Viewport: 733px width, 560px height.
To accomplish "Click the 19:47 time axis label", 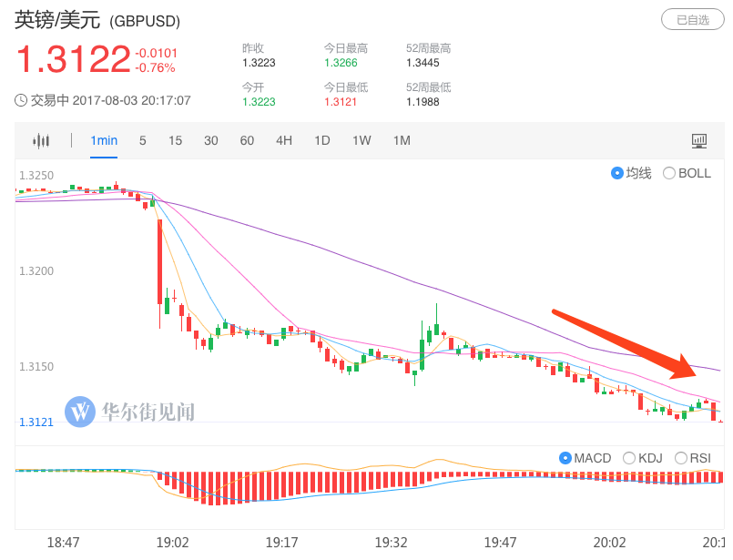I will (500, 543).
